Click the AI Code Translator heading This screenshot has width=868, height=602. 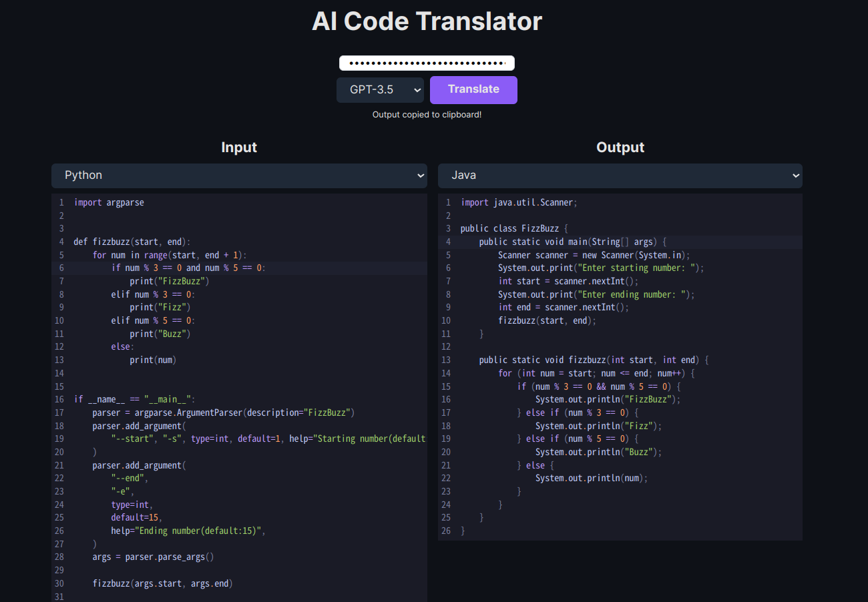click(427, 21)
